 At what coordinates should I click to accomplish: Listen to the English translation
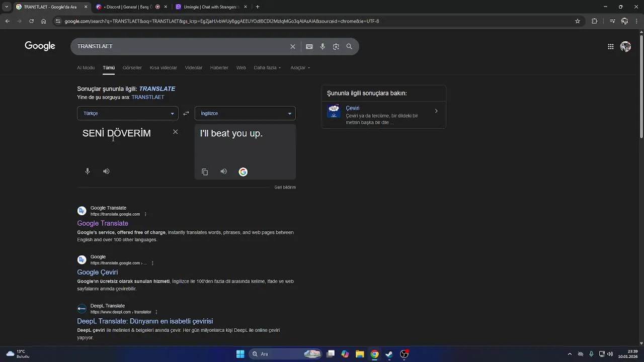[224, 171]
